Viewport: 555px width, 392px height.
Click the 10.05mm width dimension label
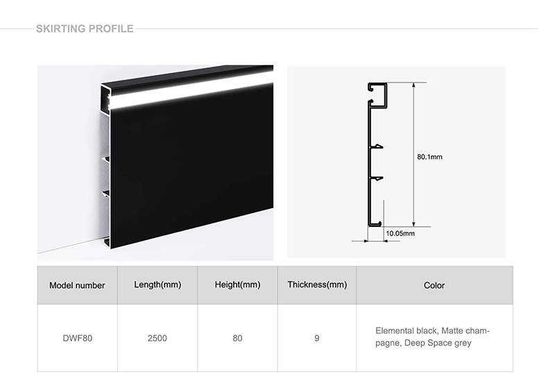[x=400, y=233]
